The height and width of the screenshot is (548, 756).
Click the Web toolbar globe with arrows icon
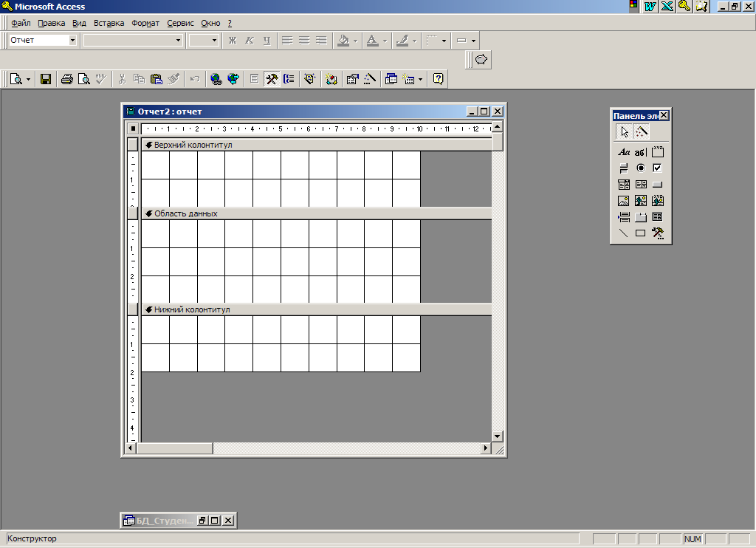pos(233,79)
